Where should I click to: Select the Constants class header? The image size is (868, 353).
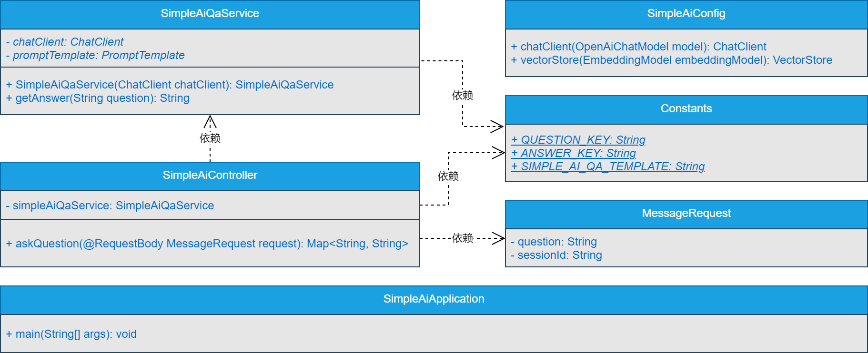[x=686, y=109]
